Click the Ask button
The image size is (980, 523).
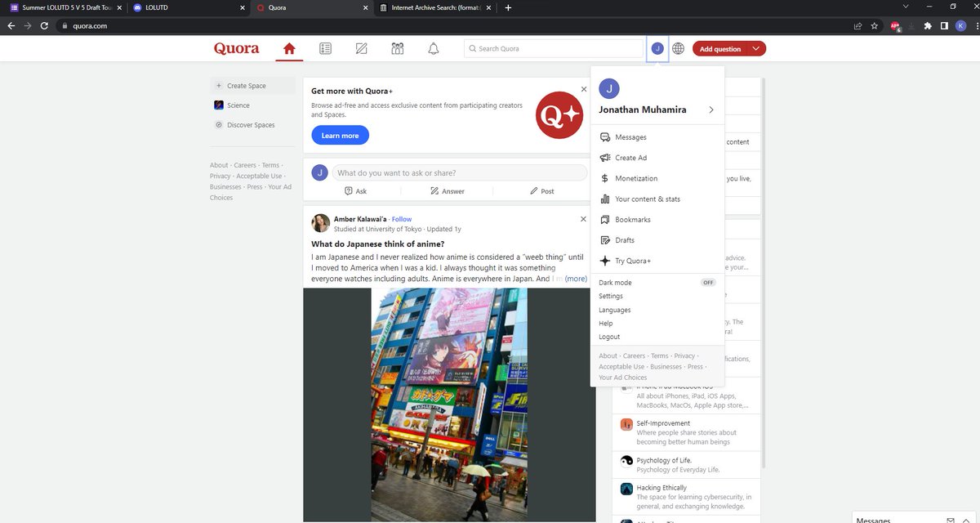pyautogui.click(x=355, y=191)
